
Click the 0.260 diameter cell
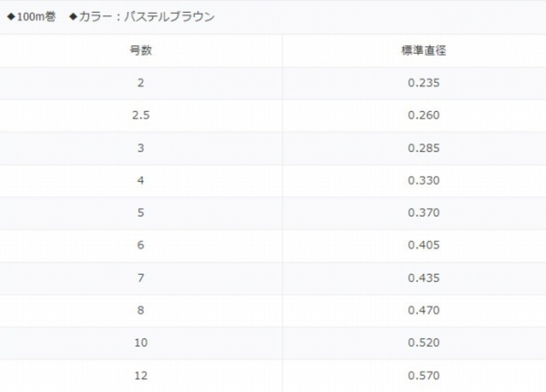click(x=424, y=116)
